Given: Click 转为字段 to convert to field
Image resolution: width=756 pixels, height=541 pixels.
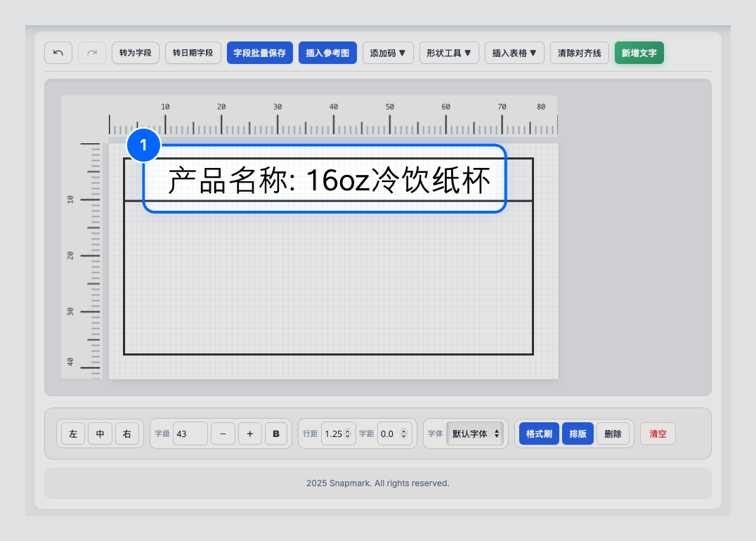Looking at the screenshot, I should click(x=136, y=53).
